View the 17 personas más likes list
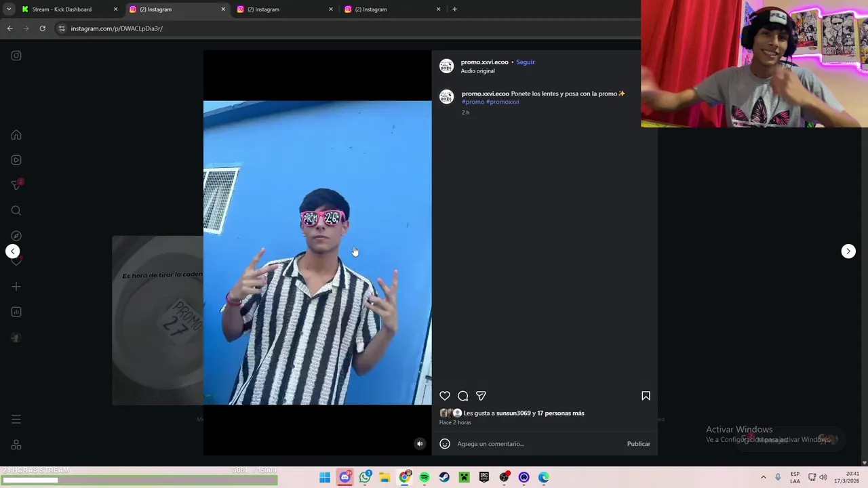 pos(561,413)
